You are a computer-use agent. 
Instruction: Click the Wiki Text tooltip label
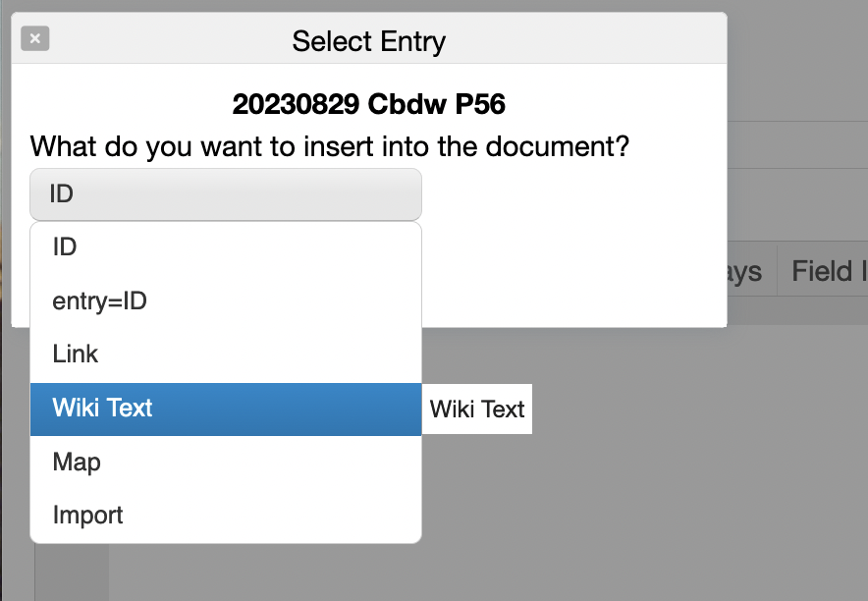477,409
